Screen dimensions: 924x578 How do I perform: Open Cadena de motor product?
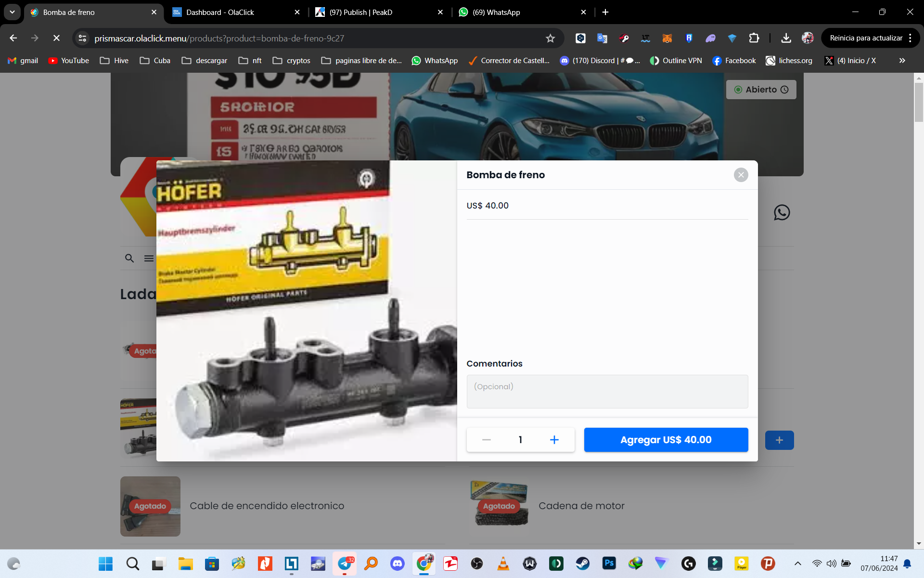[x=581, y=506]
